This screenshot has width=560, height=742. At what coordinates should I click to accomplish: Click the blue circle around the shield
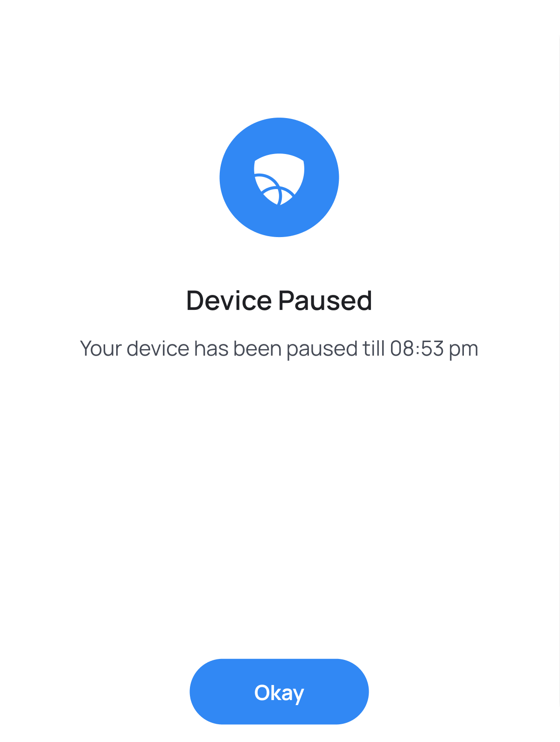point(279,177)
